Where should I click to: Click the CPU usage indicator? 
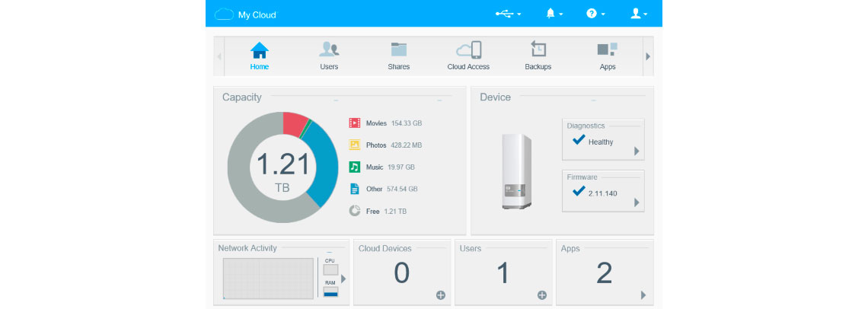(330, 269)
